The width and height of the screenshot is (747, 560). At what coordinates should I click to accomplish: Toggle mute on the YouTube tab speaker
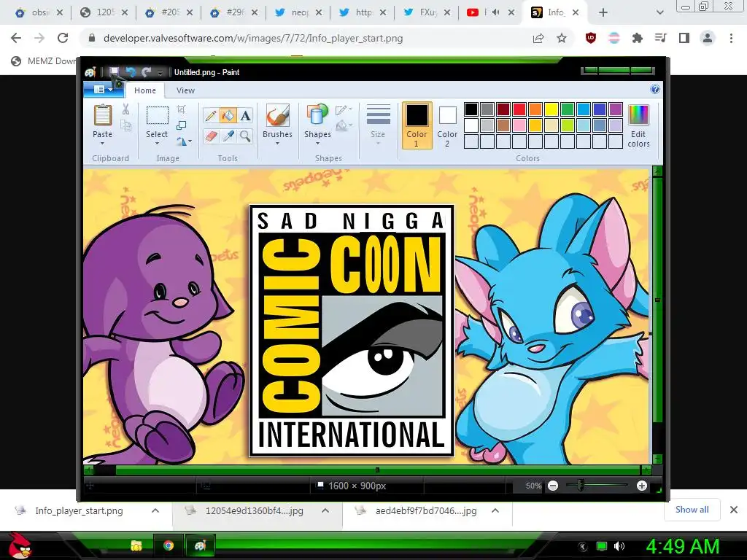(x=495, y=12)
